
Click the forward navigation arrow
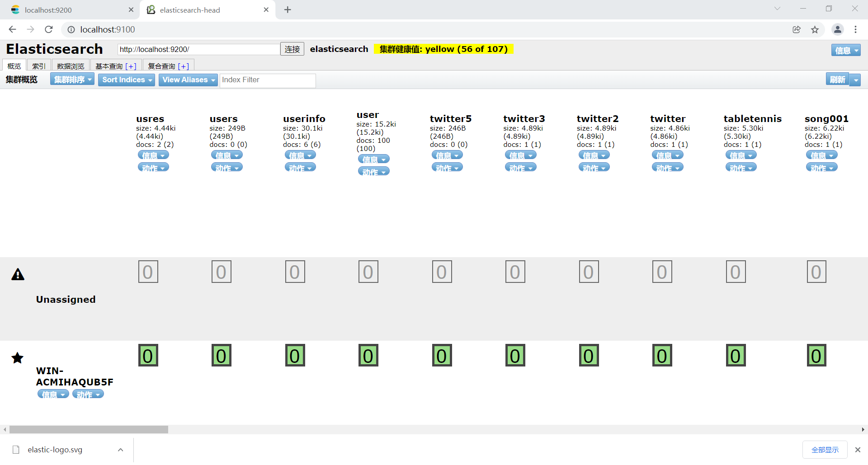pos(31,29)
